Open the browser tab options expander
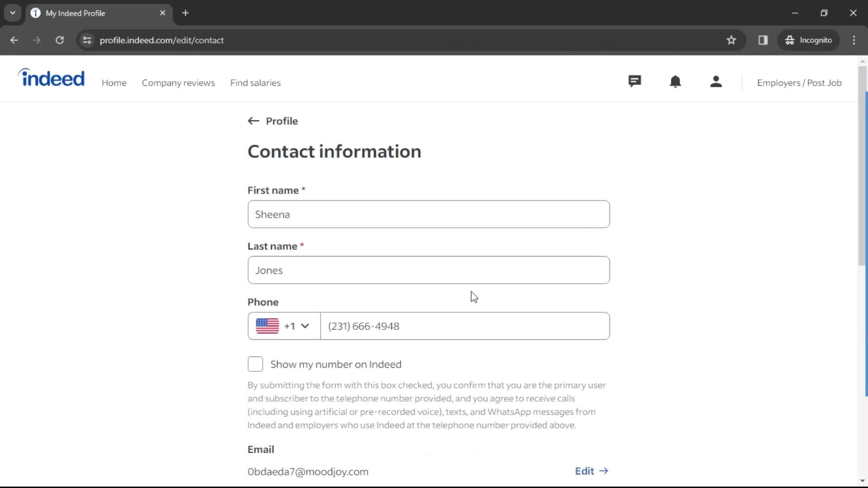868x488 pixels. coord(13,13)
